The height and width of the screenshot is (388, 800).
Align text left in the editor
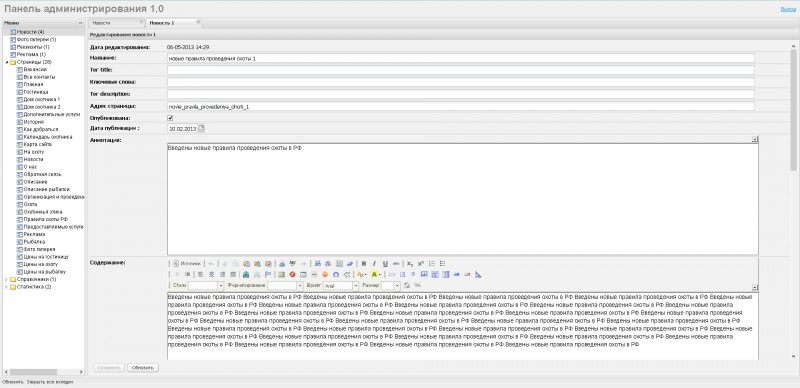pyautogui.click(x=201, y=274)
